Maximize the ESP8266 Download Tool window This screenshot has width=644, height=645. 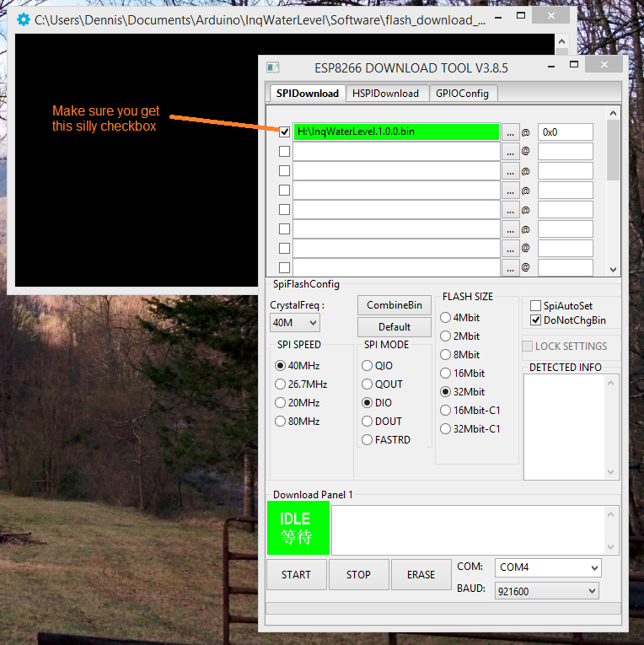pyautogui.click(x=574, y=65)
